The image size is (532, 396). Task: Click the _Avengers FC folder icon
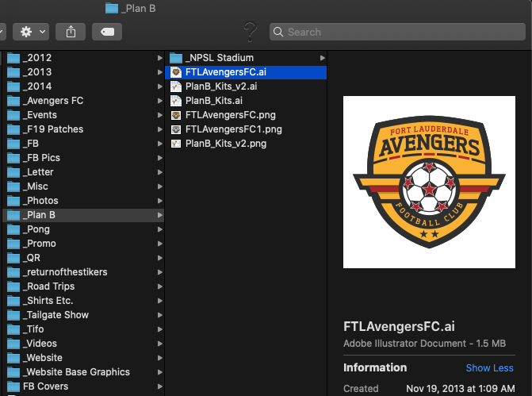pos(13,101)
